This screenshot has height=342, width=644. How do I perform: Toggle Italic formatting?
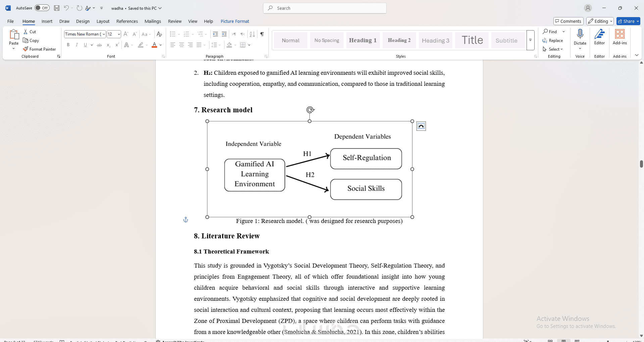(x=77, y=45)
